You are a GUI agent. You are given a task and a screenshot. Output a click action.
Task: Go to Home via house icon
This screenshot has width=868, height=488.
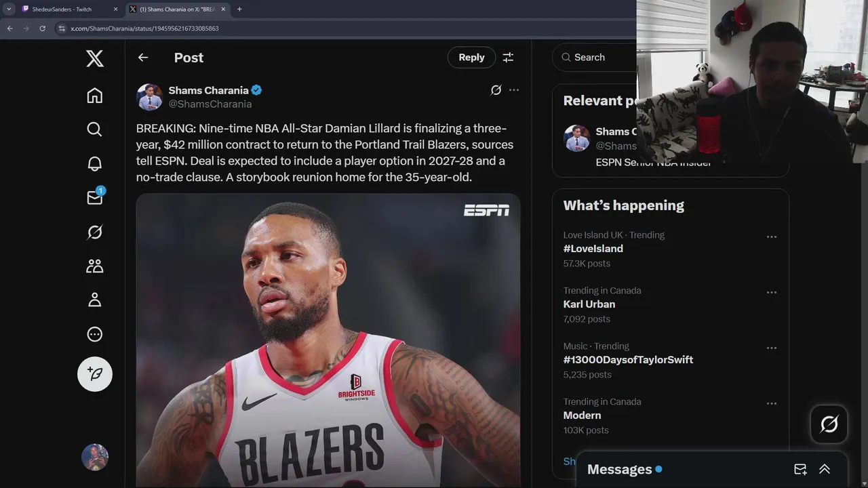click(x=95, y=96)
